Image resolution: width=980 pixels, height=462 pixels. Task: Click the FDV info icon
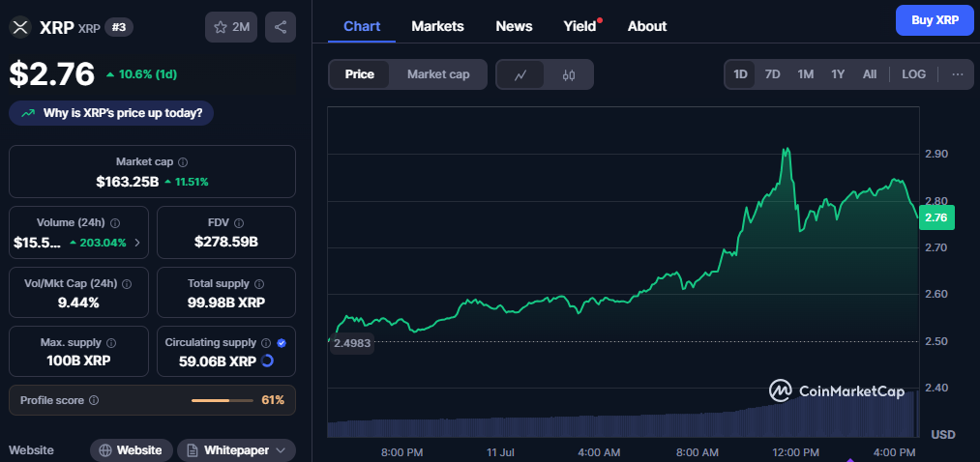click(239, 223)
